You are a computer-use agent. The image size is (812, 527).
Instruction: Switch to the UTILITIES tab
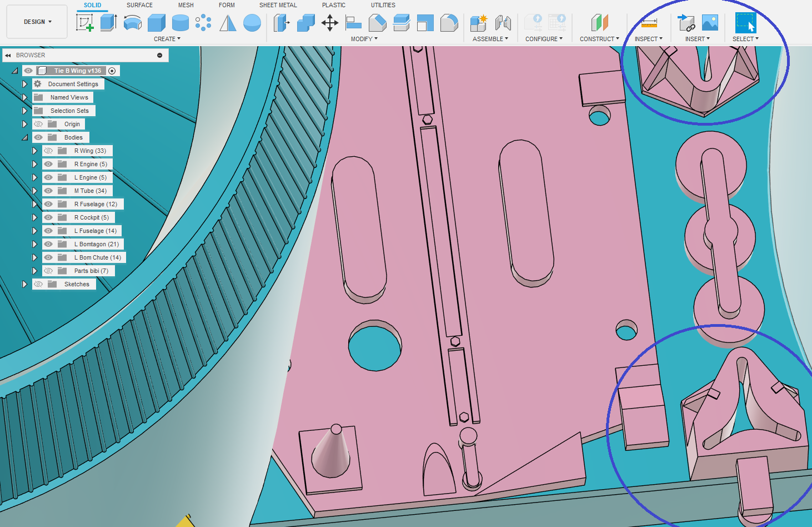click(383, 5)
